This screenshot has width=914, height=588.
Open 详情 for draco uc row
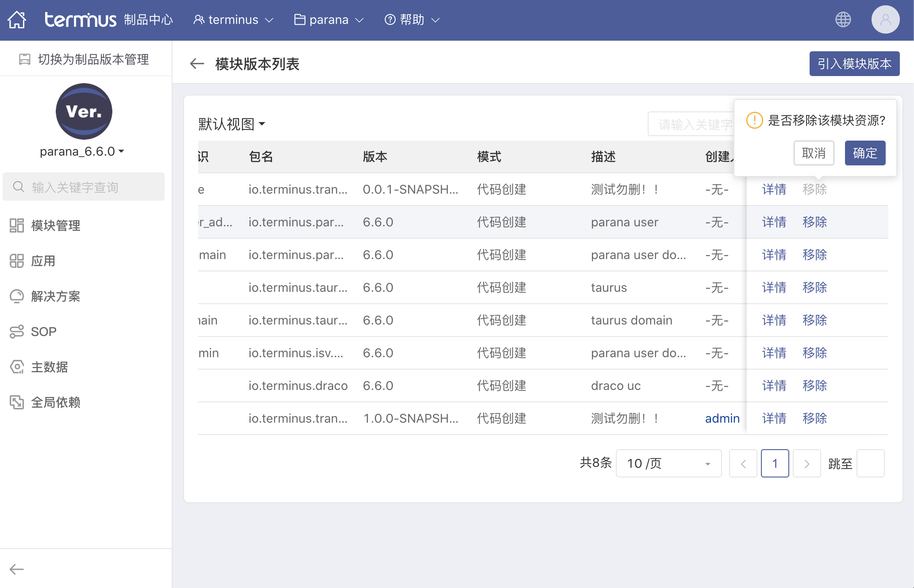pos(774,386)
